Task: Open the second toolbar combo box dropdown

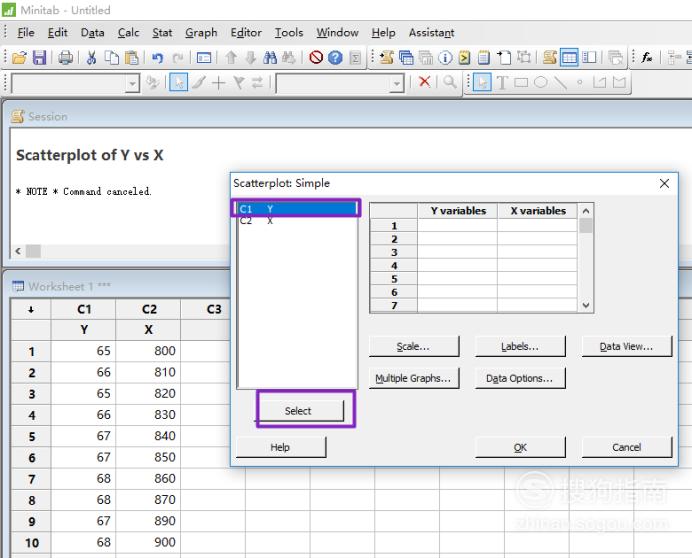Action: [x=397, y=83]
